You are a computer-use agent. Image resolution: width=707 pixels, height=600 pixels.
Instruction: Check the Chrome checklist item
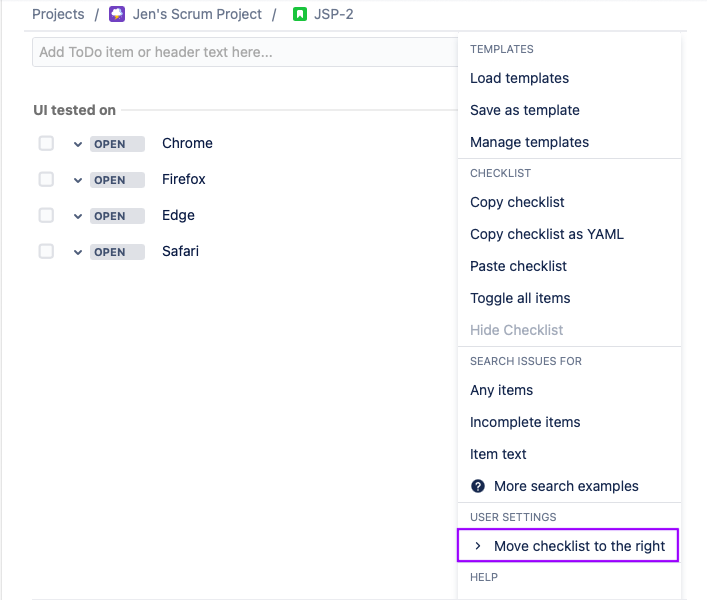[x=46, y=144]
